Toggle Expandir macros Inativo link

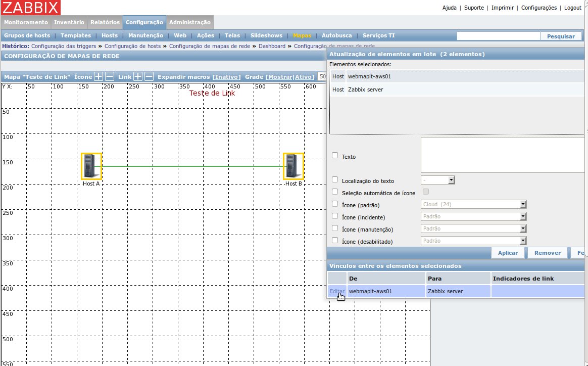[x=226, y=76]
